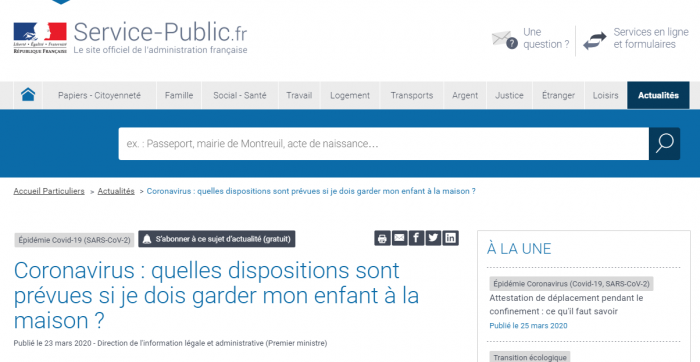Viewport: 700px width, 362px height.
Task: Share the article on LinkedIn
Action: click(450, 238)
